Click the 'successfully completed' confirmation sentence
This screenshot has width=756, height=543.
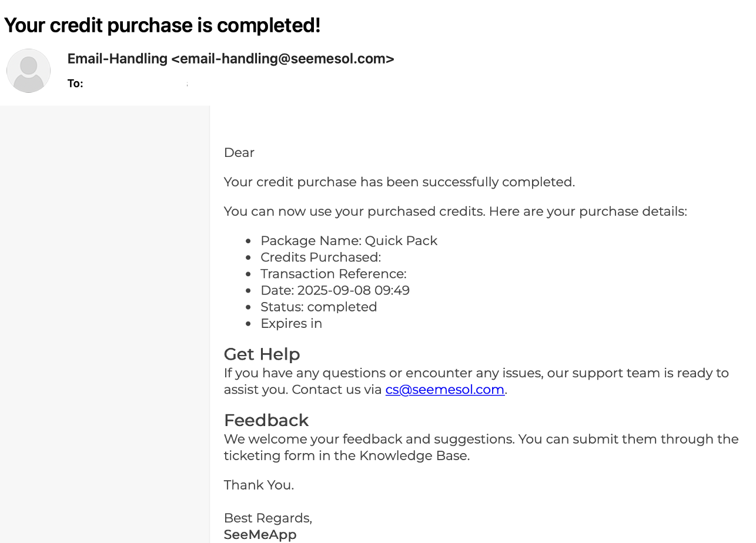coord(399,182)
